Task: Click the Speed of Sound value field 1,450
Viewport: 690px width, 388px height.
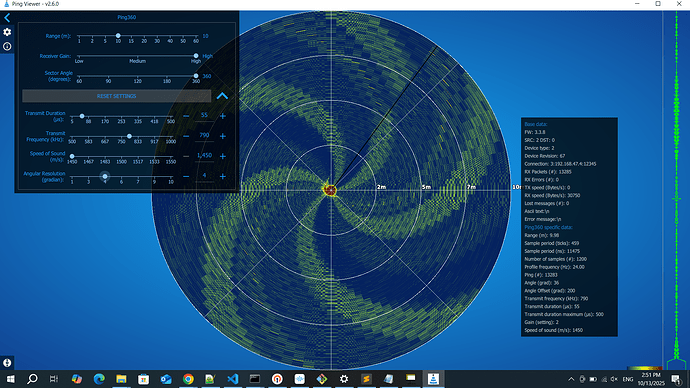Action: (x=204, y=156)
